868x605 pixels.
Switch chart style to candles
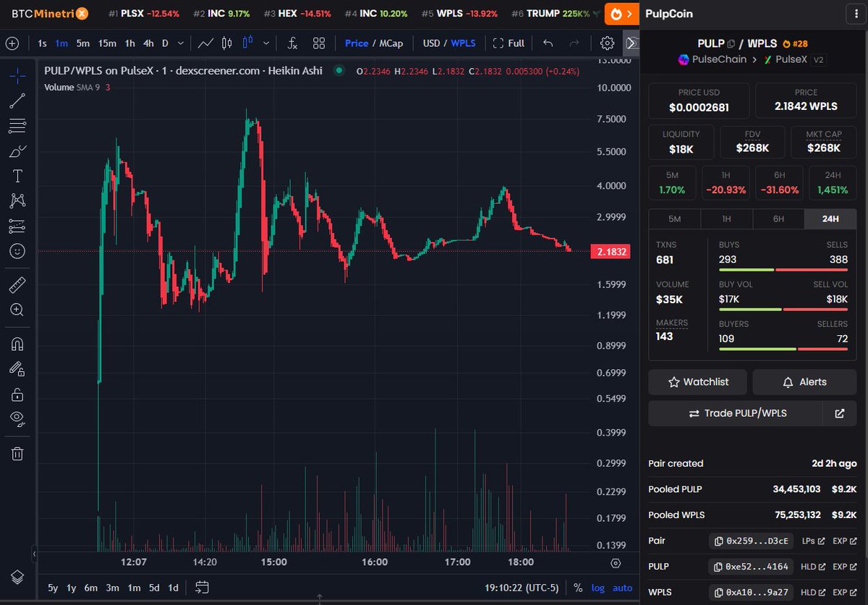tap(226, 43)
